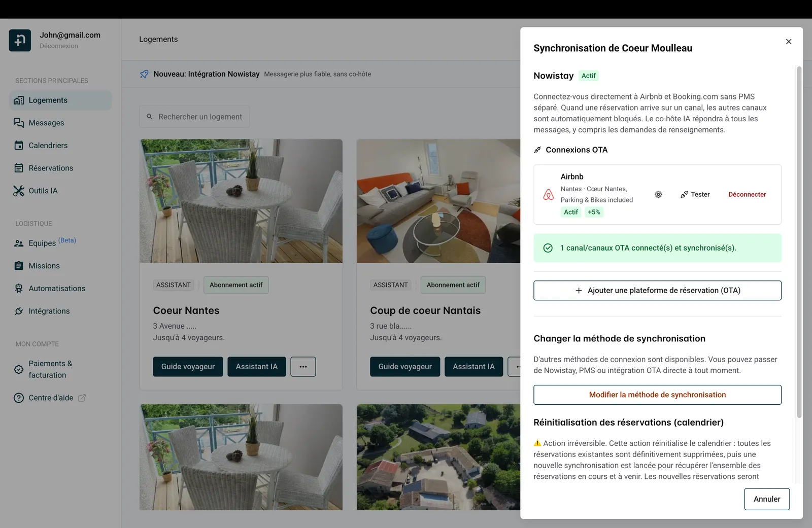Click Déconnecter for the Airbnb connection
Screen dimensions: 812x528
(x=747, y=195)
